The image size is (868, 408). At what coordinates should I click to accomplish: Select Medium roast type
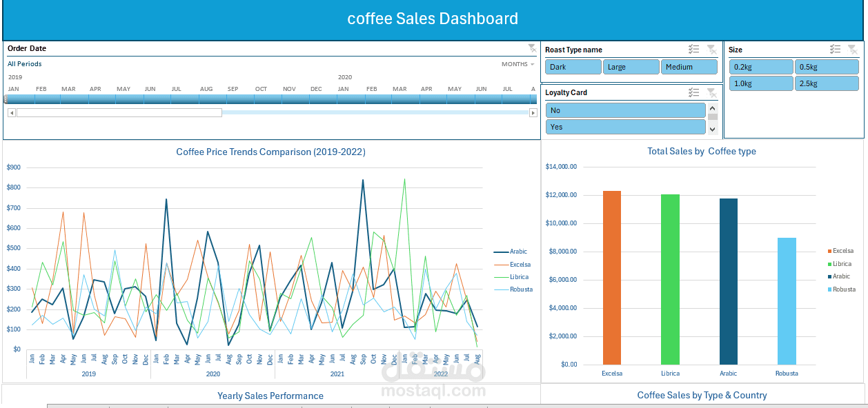(x=689, y=67)
